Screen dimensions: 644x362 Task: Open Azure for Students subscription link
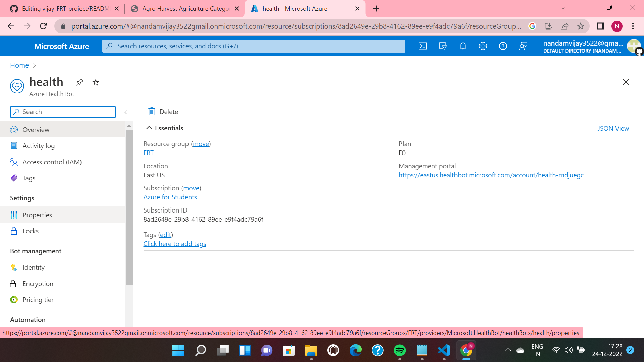coord(170,197)
